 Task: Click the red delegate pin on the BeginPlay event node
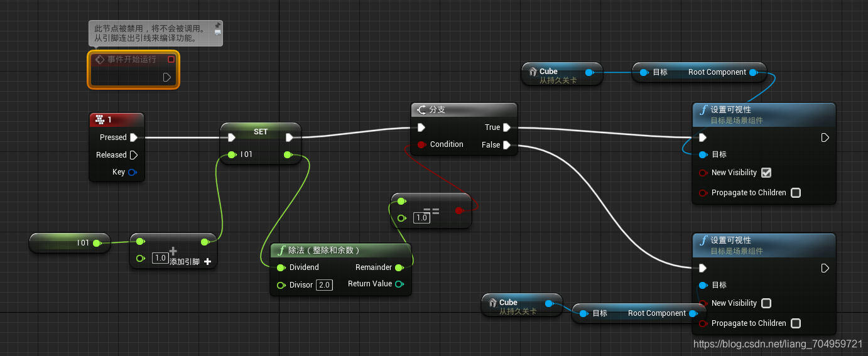[x=171, y=60]
